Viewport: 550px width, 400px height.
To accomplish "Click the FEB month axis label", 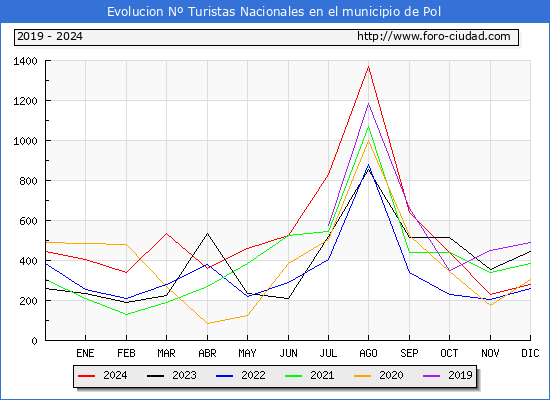I will pyautogui.click(x=126, y=353).
